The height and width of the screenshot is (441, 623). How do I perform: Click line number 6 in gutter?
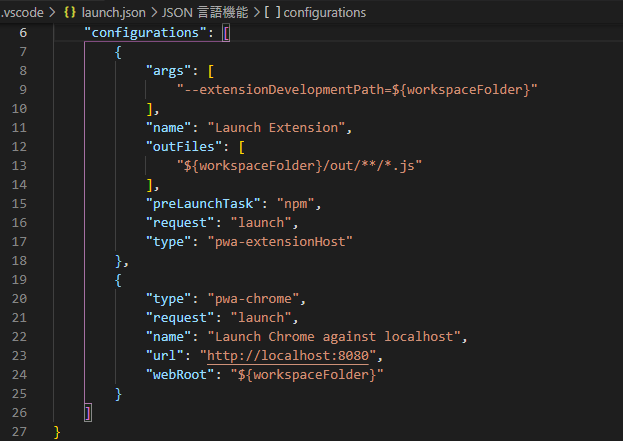coord(23,33)
